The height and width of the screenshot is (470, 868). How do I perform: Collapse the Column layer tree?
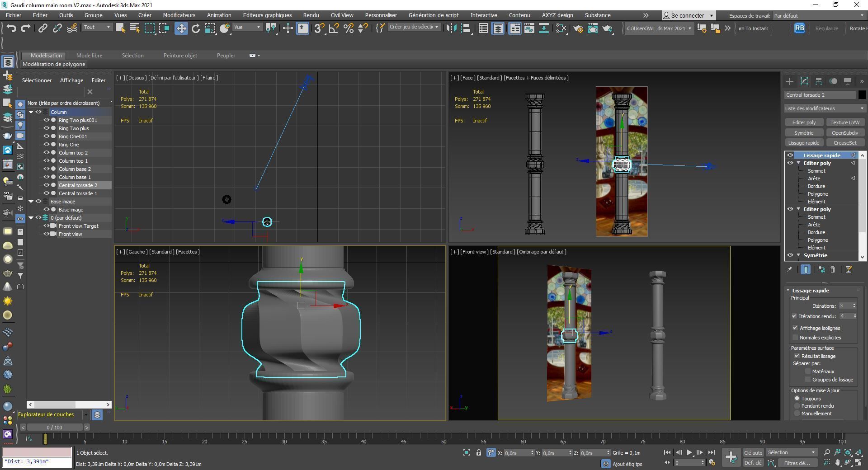[x=31, y=112]
